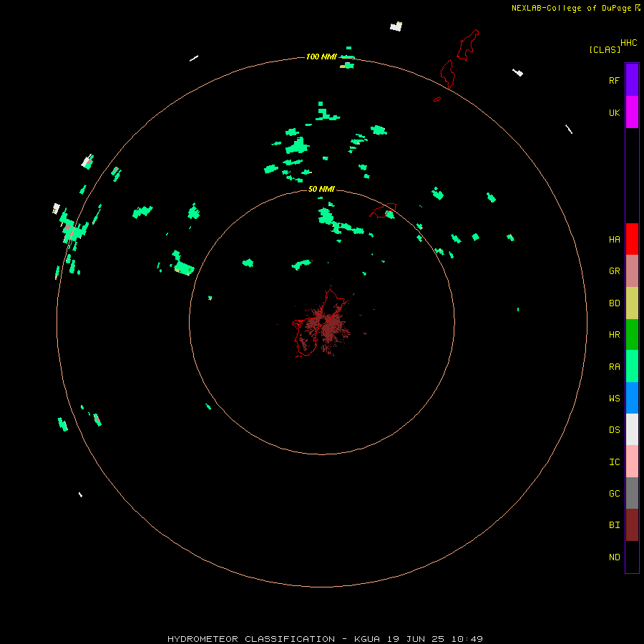Click the HYDROMETEOR CLASSIFICATION title text

[251, 639]
